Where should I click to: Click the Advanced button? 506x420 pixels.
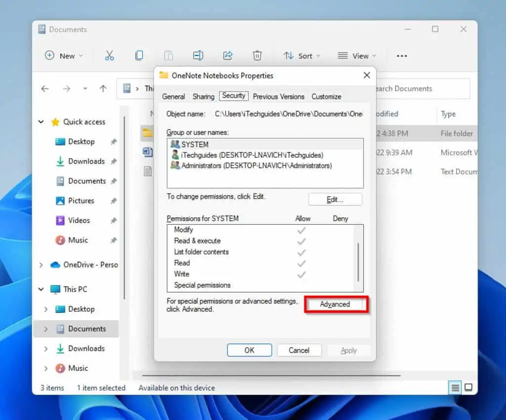tap(335, 304)
